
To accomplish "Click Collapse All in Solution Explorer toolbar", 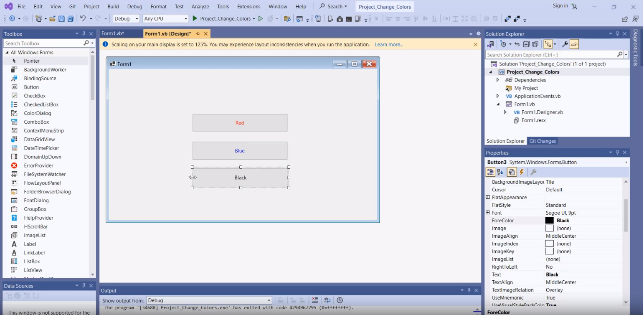I will click(x=526, y=44).
